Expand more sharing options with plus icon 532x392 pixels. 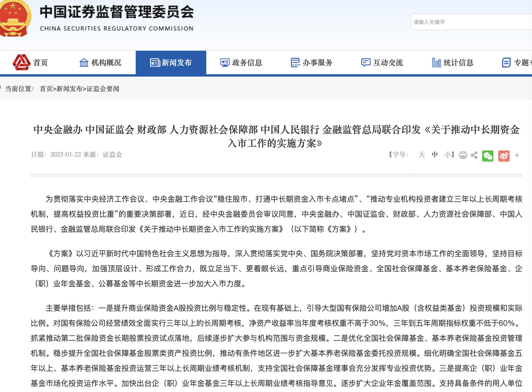(x=517, y=156)
